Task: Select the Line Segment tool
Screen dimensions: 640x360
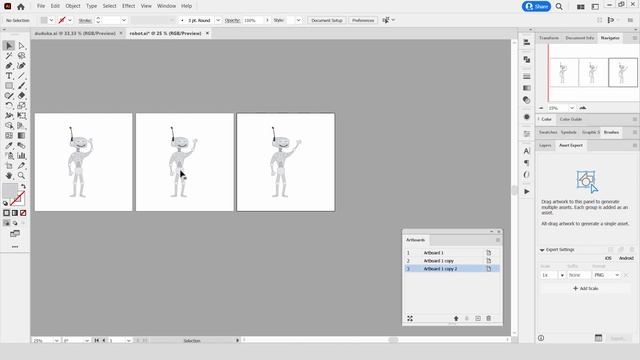Action: 21,76
